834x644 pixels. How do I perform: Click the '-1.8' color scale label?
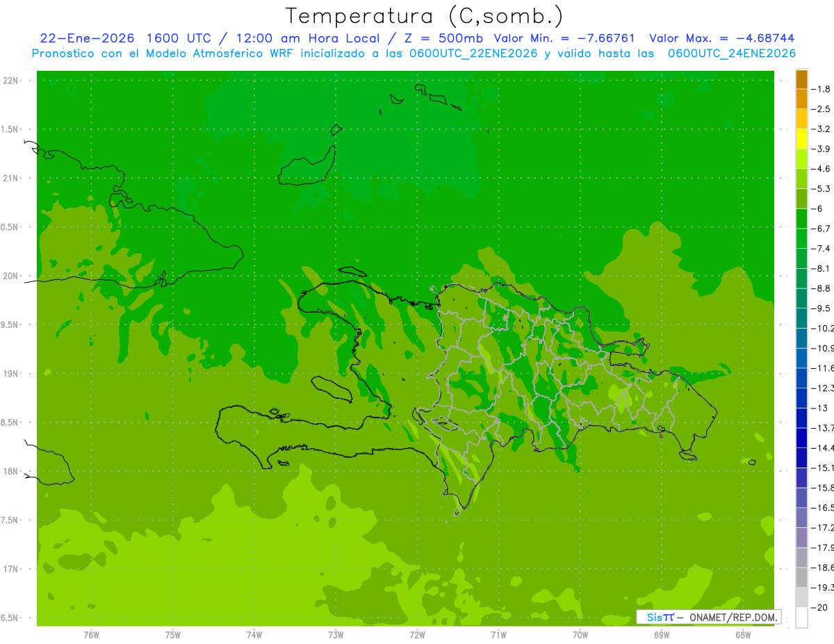tap(821, 89)
